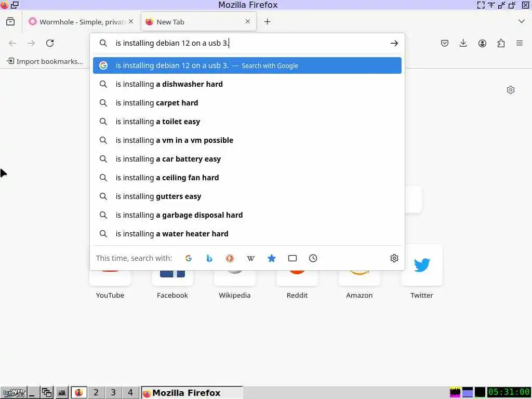Switch to workspace 4
The image size is (532, 399).
pos(130,393)
